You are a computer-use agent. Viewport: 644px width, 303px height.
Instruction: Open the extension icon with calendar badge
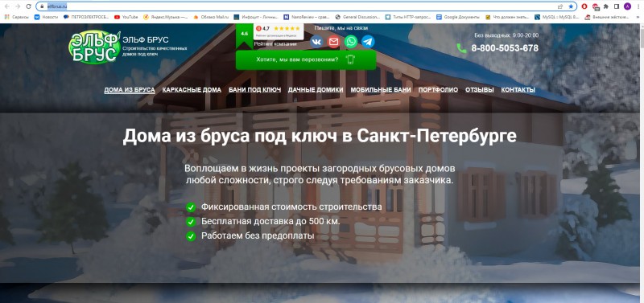[596, 6]
